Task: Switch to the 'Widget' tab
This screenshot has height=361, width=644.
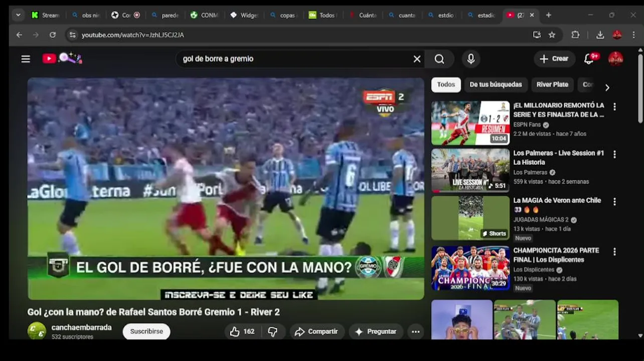Action: [x=244, y=15]
